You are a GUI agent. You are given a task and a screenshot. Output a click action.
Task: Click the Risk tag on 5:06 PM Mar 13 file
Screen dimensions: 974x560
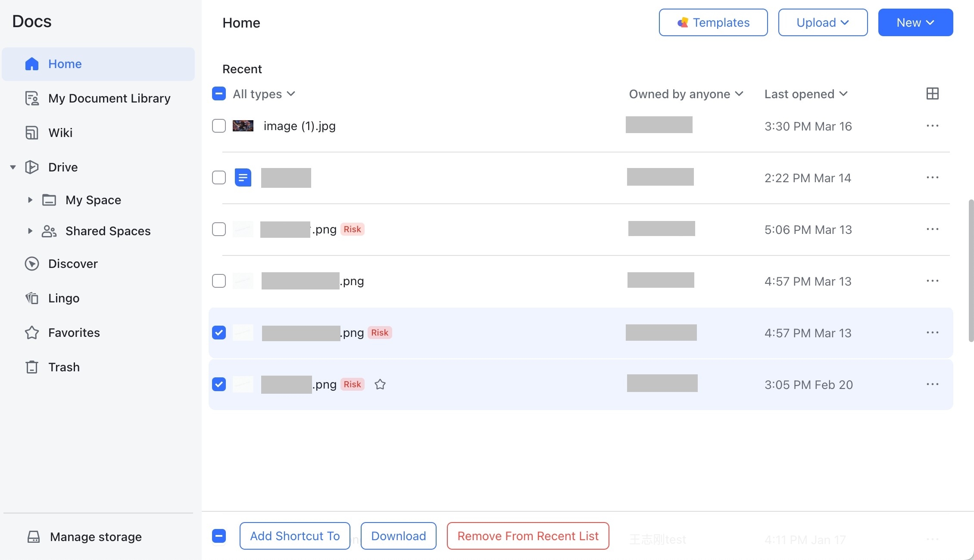point(353,229)
